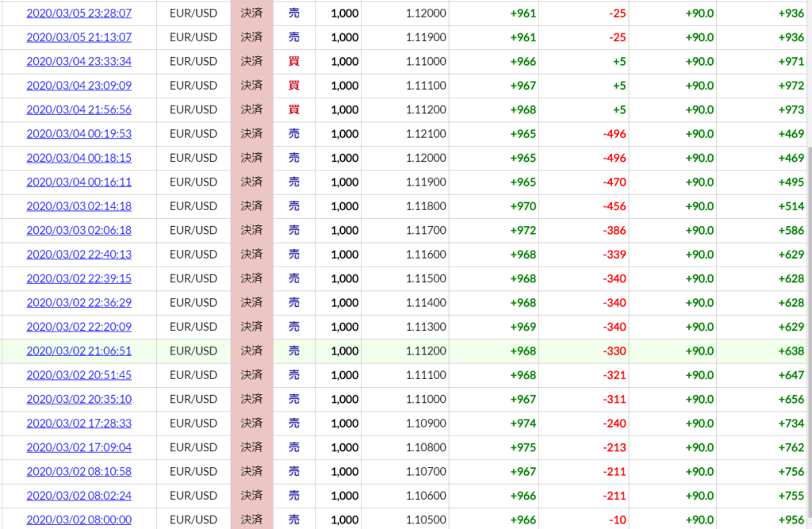Select the +956 total in the bottom row
This screenshot has height=529, width=812.
(x=791, y=519)
